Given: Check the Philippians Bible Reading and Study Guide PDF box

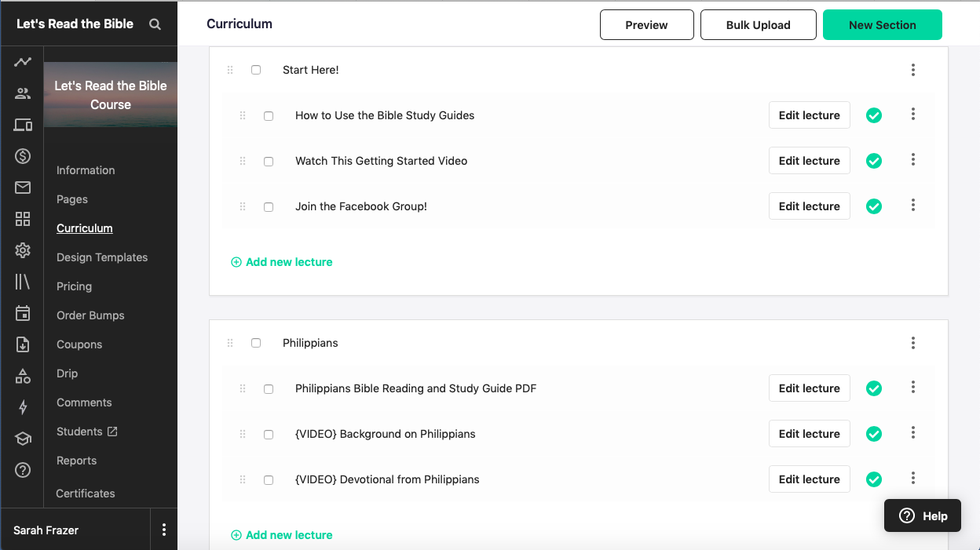Looking at the screenshot, I should 269,389.
